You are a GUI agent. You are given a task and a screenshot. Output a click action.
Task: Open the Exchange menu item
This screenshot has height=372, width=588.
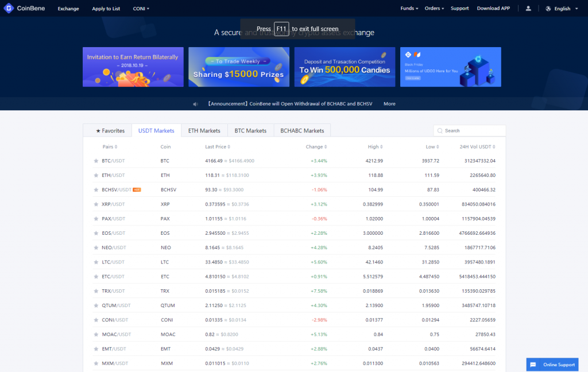tap(68, 9)
